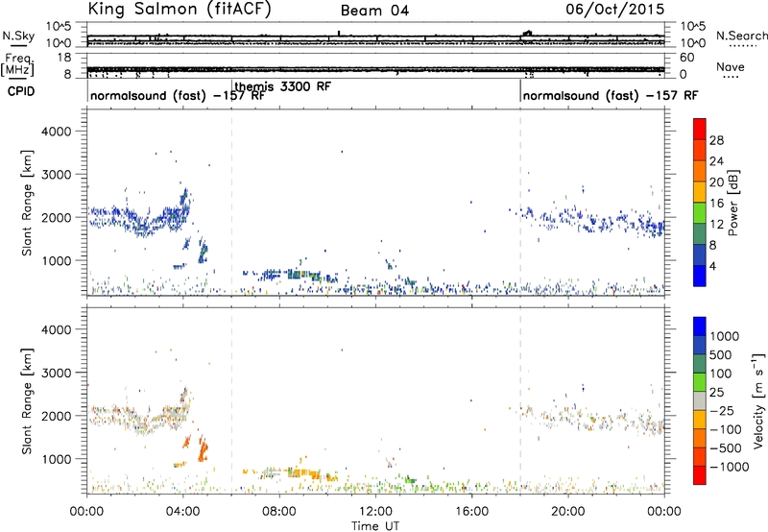768x532 pixels.
Task: Click the Slant Range label of velocity panel
Action: coord(27,401)
